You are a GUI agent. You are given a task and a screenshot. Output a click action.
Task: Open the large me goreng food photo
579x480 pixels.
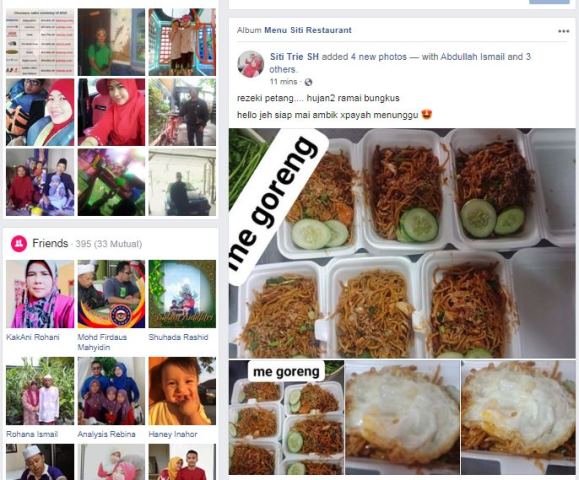[402, 243]
